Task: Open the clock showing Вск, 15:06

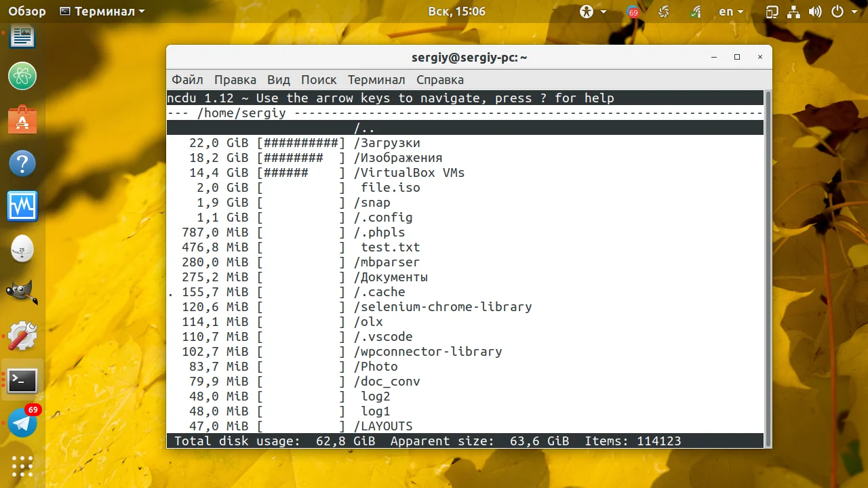Action: pos(457,12)
